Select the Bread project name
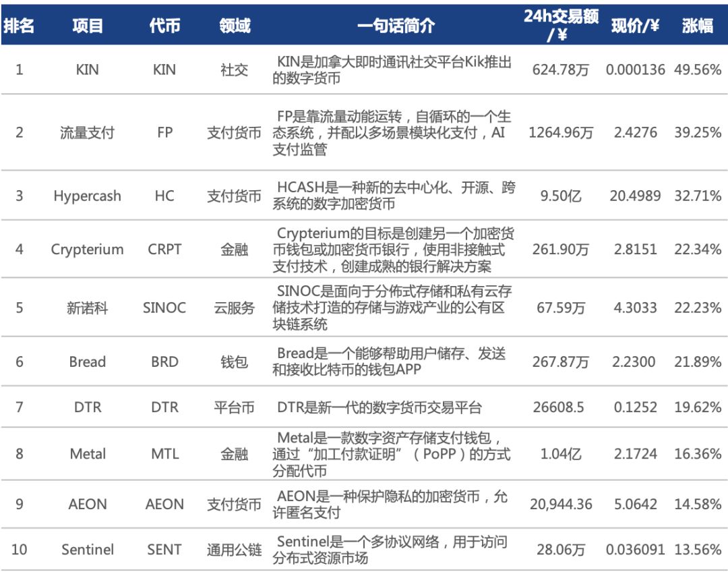 87,362
